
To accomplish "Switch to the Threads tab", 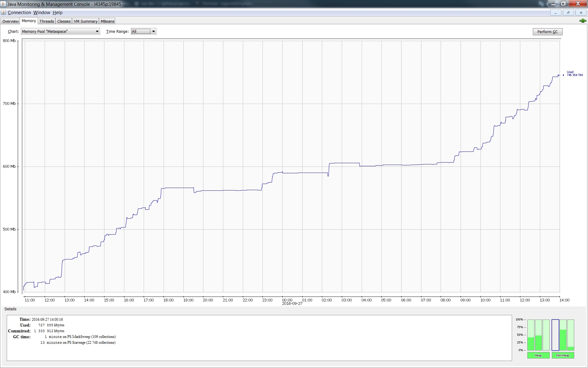I will (47, 21).
